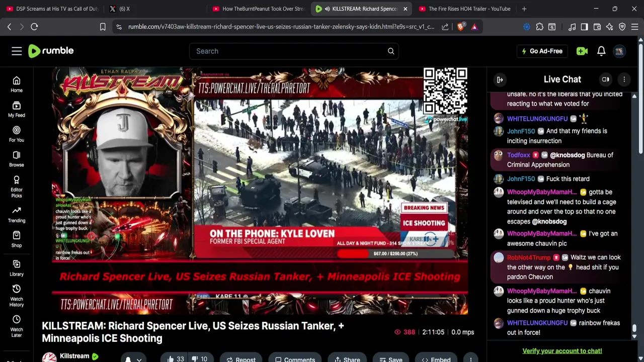Open the Killstream channel name link
This screenshot has height=362, width=644.
[74, 356]
